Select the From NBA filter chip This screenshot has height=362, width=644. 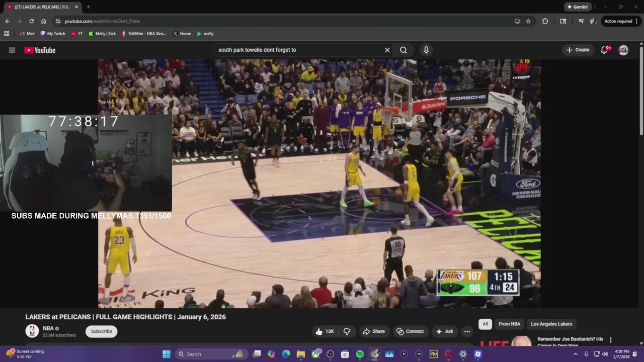coord(509,324)
